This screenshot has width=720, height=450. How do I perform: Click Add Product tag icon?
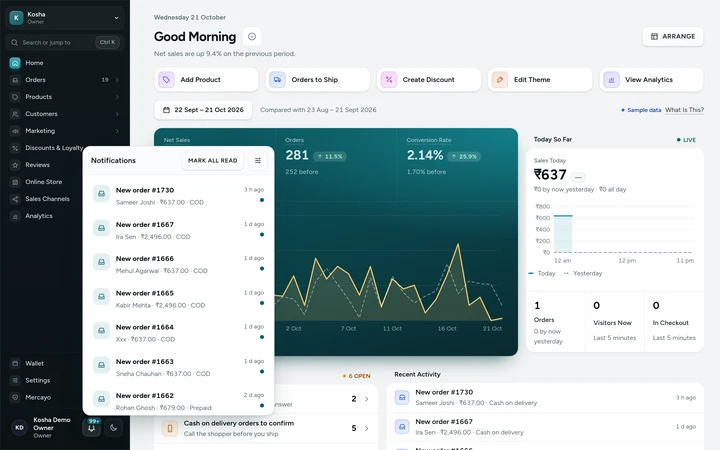point(166,79)
